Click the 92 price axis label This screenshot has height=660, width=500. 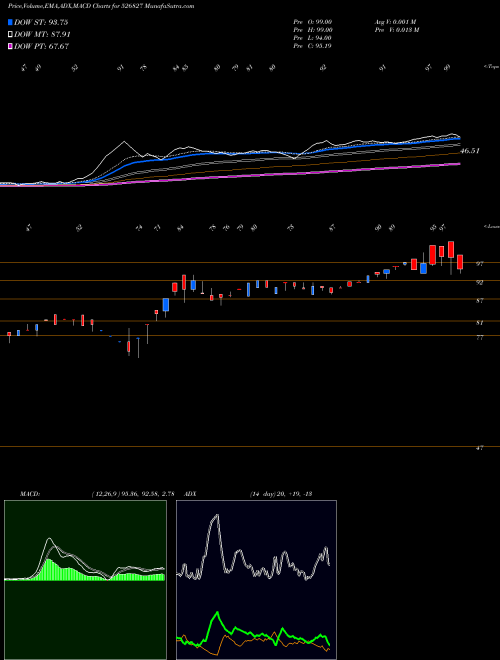[479, 283]
